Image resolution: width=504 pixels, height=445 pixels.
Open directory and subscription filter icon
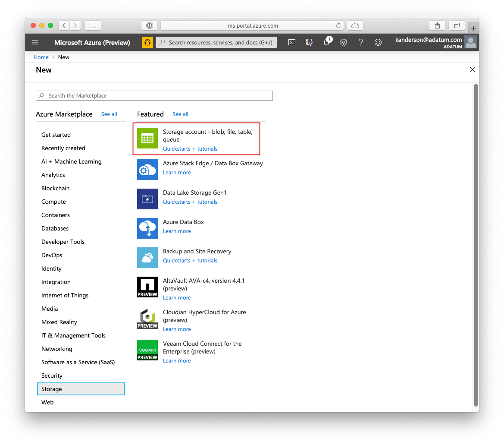coord(309,42)
